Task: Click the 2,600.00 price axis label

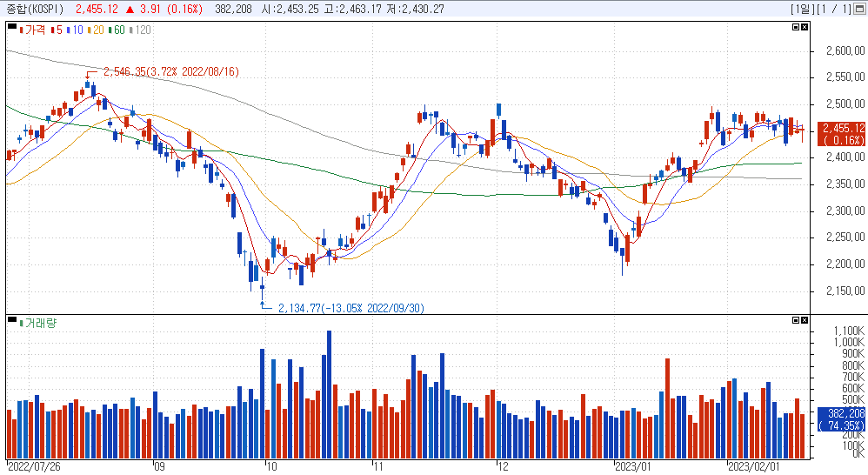Action: (x=845, y=51)
